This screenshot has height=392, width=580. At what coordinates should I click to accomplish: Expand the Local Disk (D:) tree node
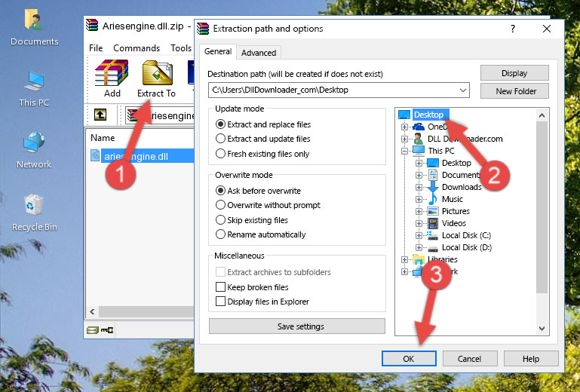pyautogui.click(x=419, y=248)
